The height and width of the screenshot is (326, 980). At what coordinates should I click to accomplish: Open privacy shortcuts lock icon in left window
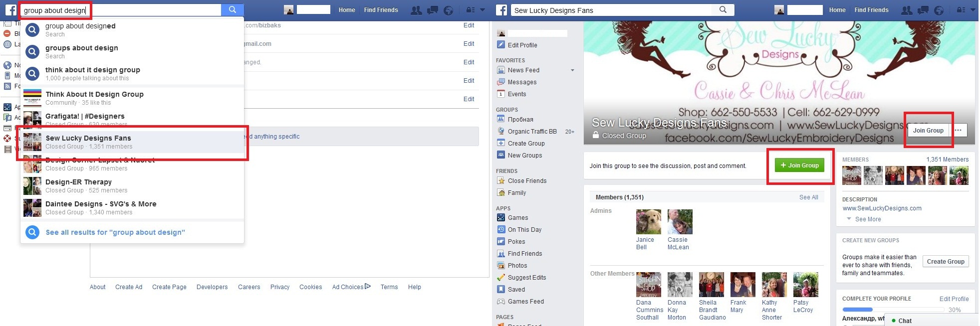click(x=470, y=10)
